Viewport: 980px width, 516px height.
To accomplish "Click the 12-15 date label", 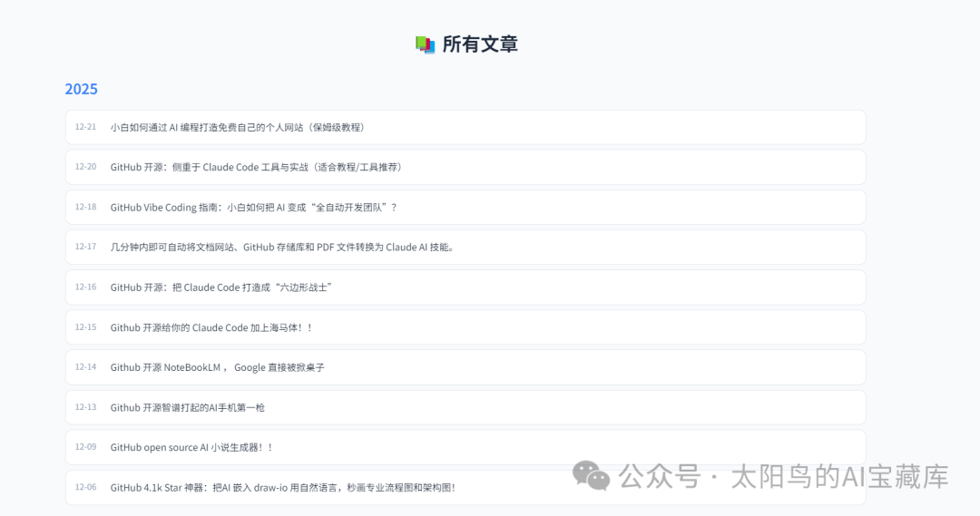I will 85,327.
